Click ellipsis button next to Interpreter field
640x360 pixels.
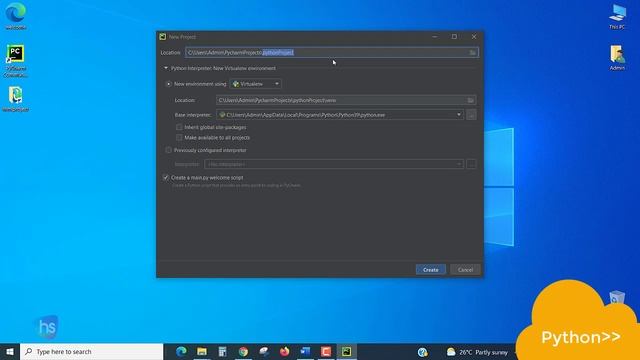471,164
